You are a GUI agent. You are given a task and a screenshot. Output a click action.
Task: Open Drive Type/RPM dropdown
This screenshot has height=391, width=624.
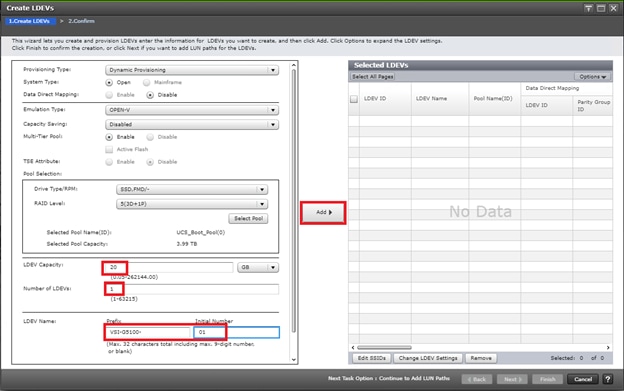tap(192, 189)
